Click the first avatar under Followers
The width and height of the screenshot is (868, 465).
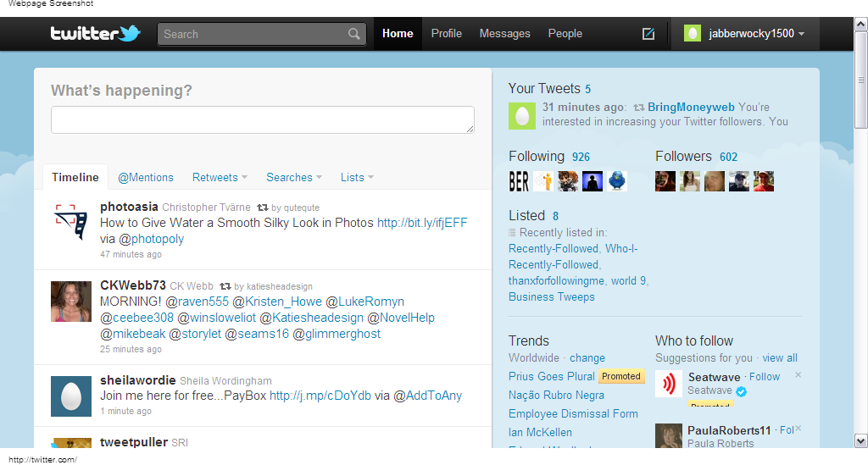(665, 181)
